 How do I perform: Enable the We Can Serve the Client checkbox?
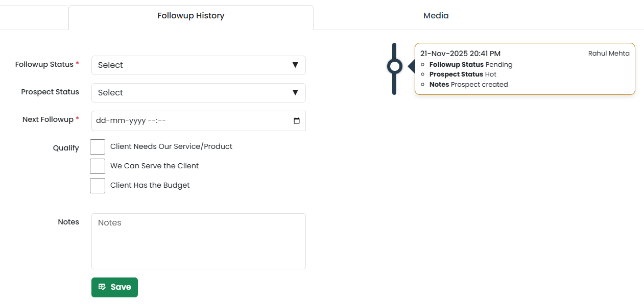coord(98,166)
